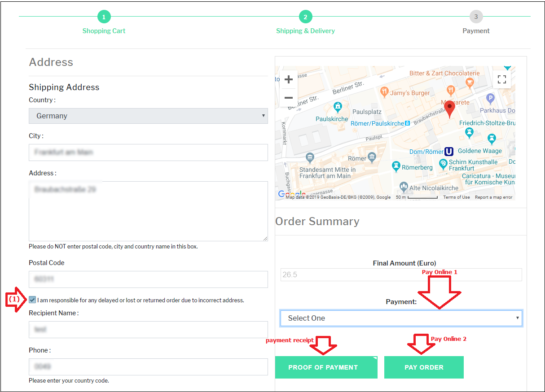Select Jamy's Burger restaurant marker
Viewport: 545px width, 392px height.
click(x=384, y=93)
